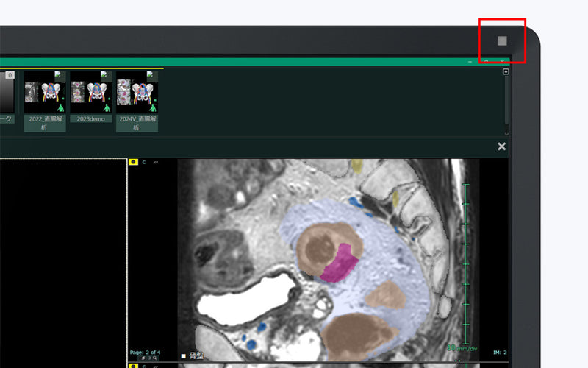
Task: Open the 2024V_直腸解析 preset thumbnail
Action: tap(137, 91)
